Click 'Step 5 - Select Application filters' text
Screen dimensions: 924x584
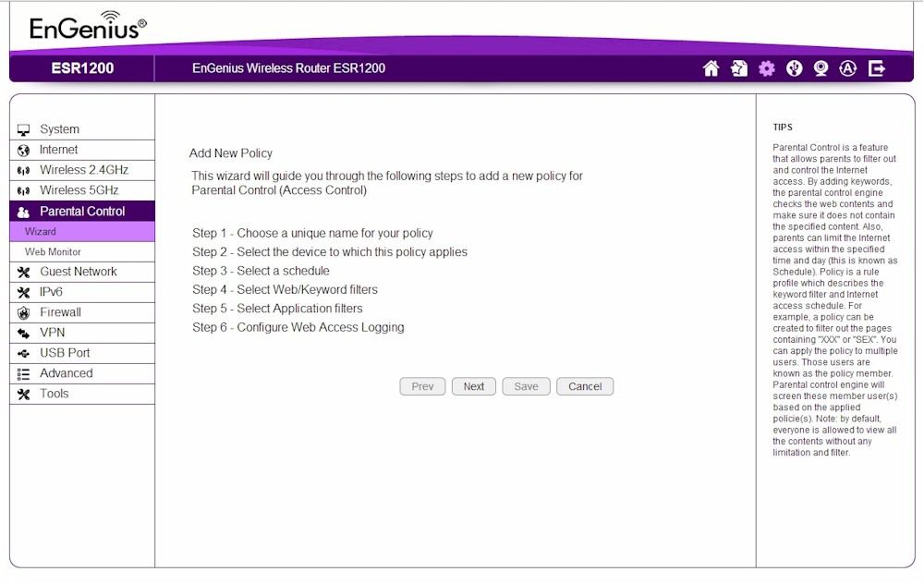pos(277,309)
